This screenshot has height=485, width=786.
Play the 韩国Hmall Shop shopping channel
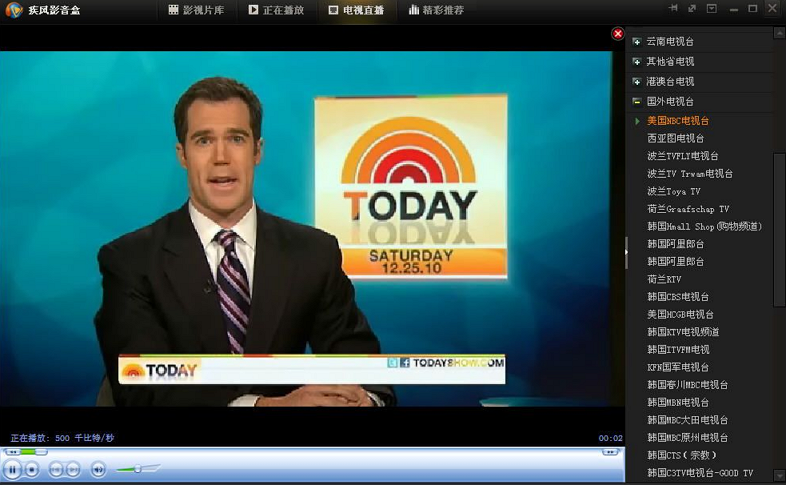[x=704, y=226]
